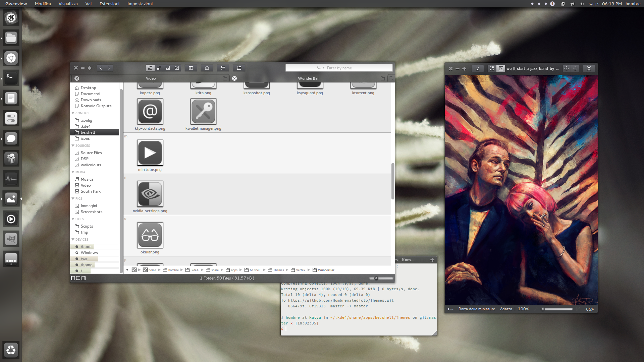Navigate to hombre in breadcrumb
Image resolution: width=644 pixels, height=362 pixels.
click(171, 270)
